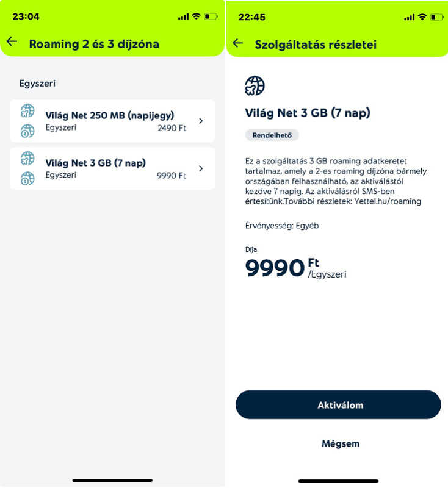
Task: Tap cellular signal icon in the 22:45 status bar
Action: pos(409,17)
